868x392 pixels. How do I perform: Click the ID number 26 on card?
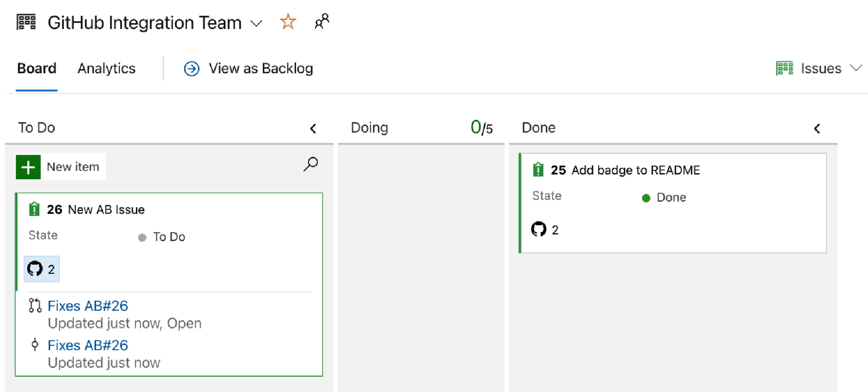[x=54, y=210]
